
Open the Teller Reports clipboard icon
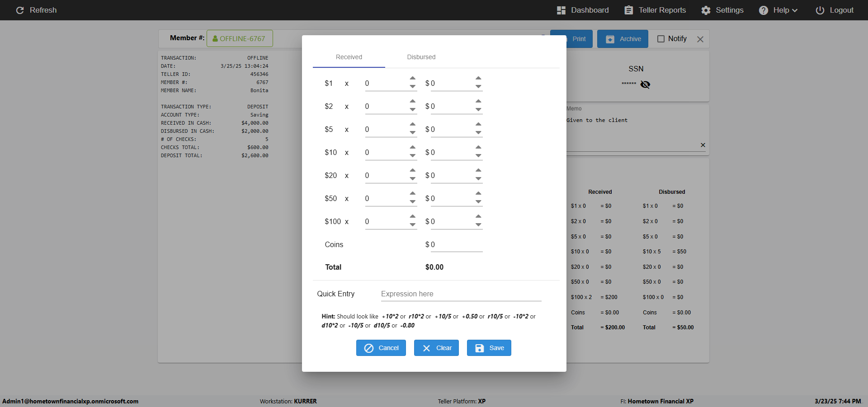tap(628, 10)
